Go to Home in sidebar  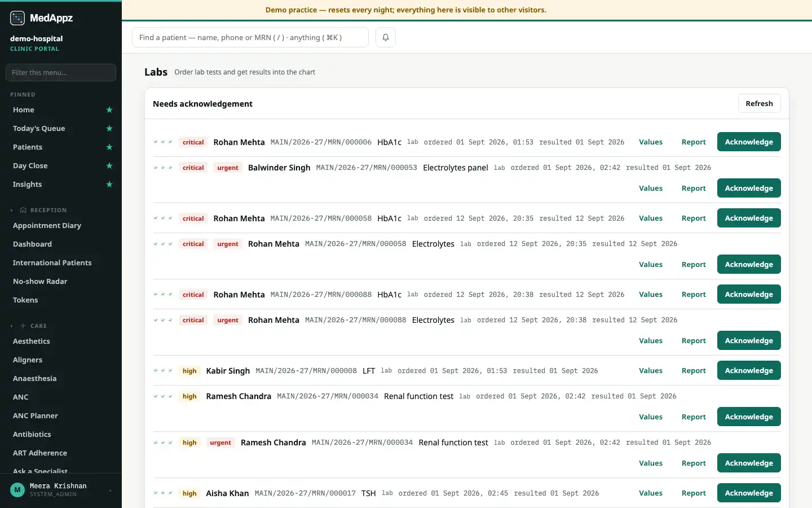click(x=24, y=110)
